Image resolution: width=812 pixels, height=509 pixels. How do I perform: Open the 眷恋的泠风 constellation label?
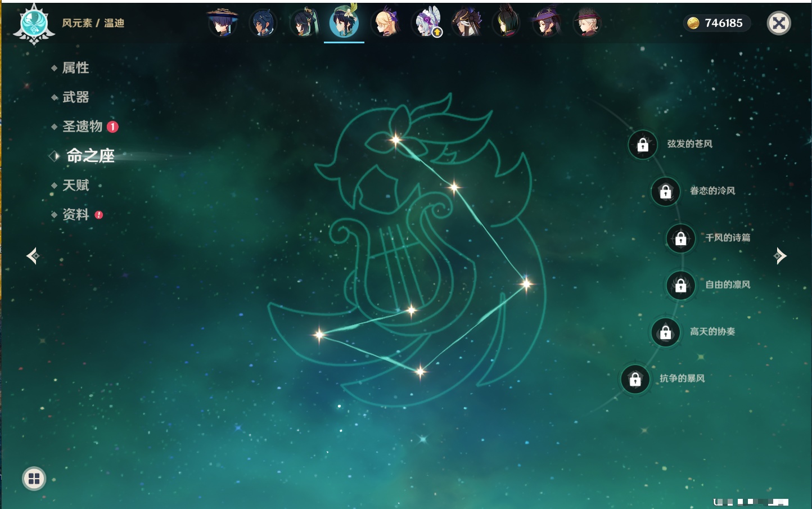[712, 191]
